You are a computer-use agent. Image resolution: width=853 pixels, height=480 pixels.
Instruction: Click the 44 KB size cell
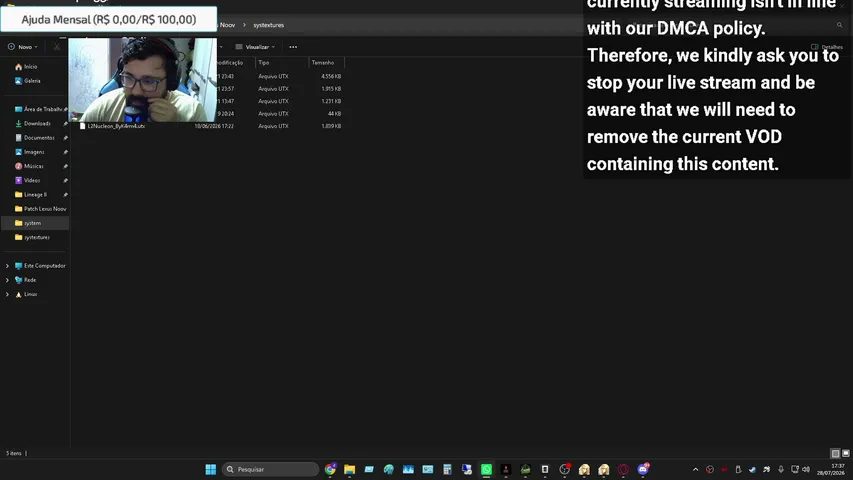pos(334,114)
